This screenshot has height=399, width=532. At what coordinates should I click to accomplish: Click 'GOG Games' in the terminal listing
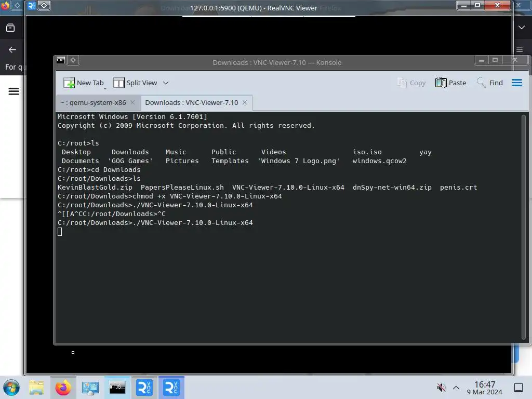tap(130, 161)
